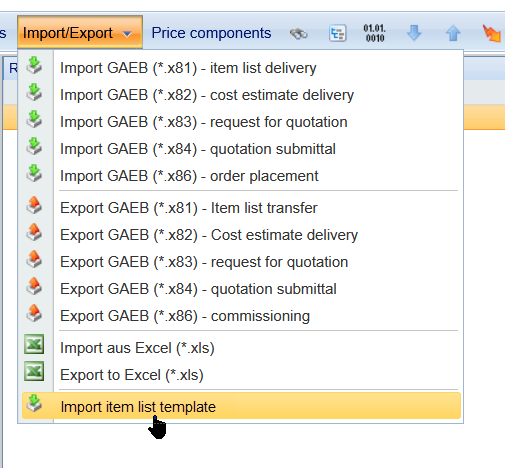Click the Excel icon beside Export to Excel

pyautogui.click(x=34, y=371)
